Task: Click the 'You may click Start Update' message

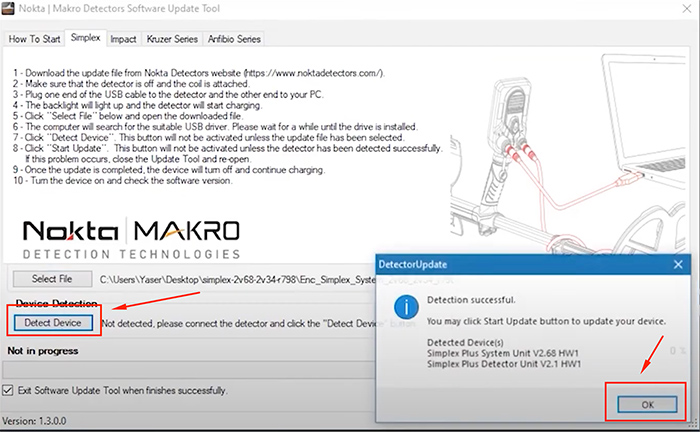Action: point(546,321)
